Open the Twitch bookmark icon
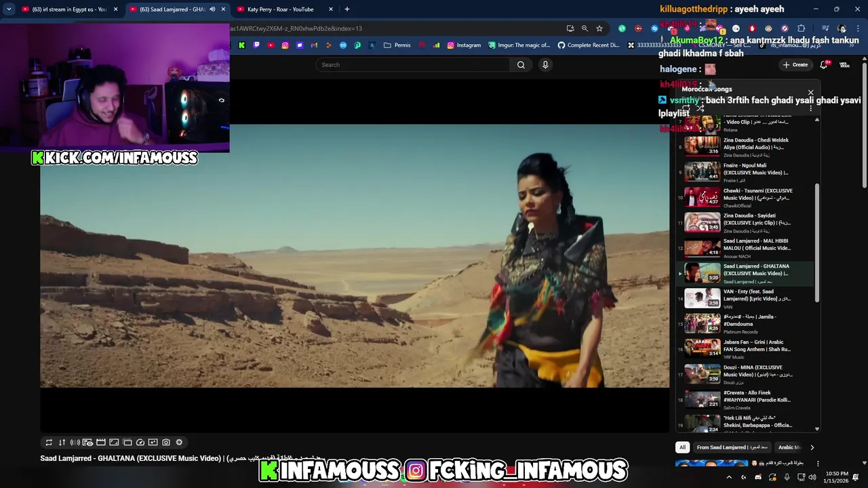This screenshot has width=868, height=488. click(x=256, y=45)
